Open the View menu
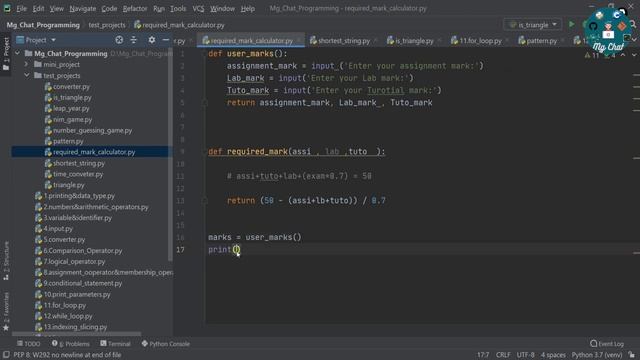 pyautogui.click(x=56, y=8)
